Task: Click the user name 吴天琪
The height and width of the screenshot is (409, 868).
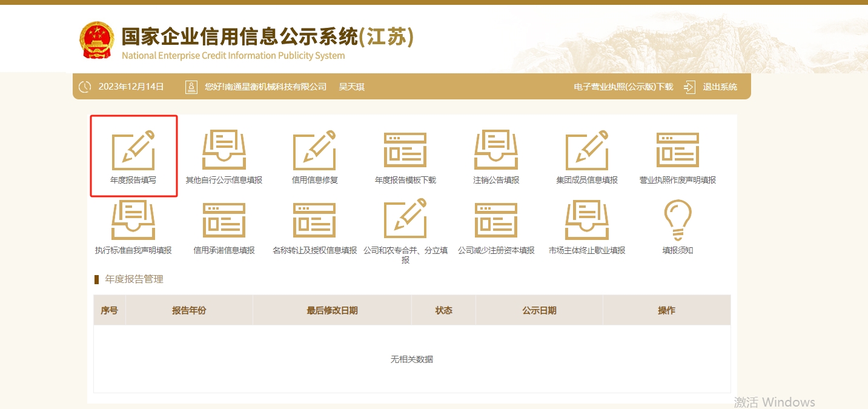Action: tap(351, 87)
